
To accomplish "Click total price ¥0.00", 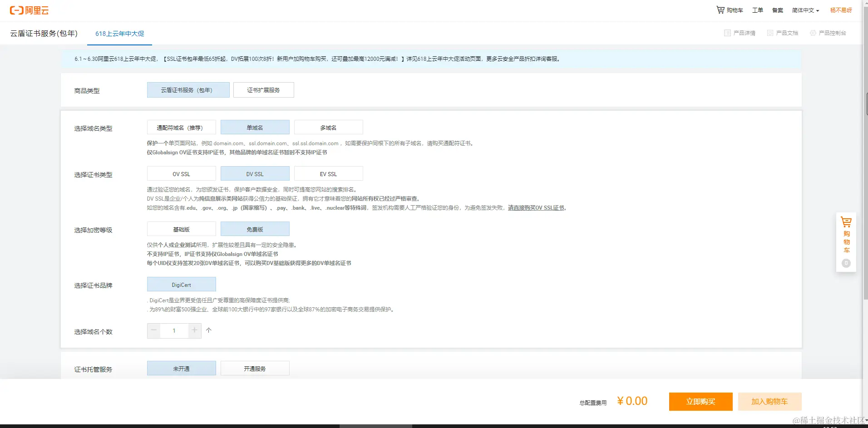I will click(x=632, y=401).
